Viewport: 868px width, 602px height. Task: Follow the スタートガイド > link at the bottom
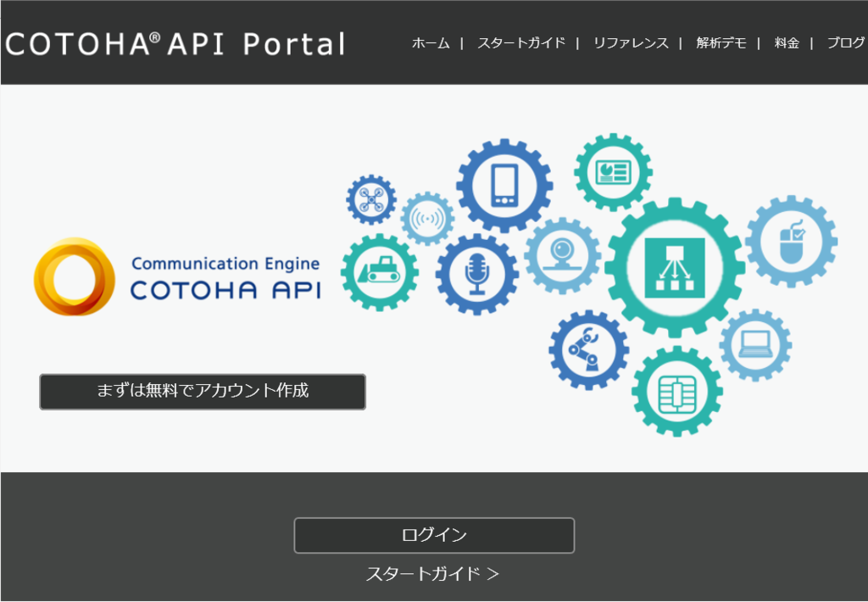[x=432, y=574]
